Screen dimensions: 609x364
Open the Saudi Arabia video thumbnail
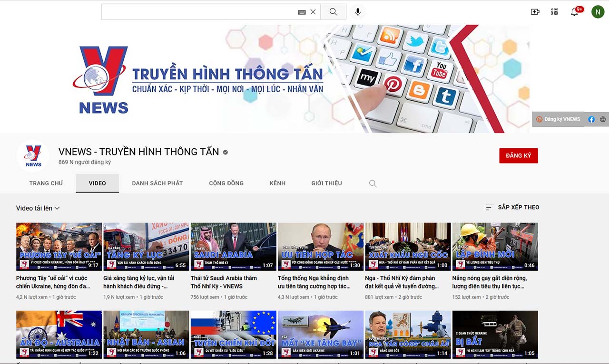[x=233, y=246]
